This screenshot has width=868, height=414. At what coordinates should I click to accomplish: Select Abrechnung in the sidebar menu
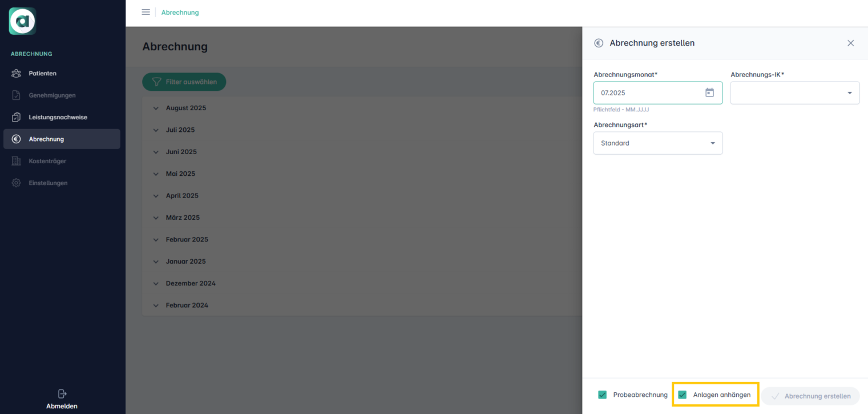tap(46, 139)
